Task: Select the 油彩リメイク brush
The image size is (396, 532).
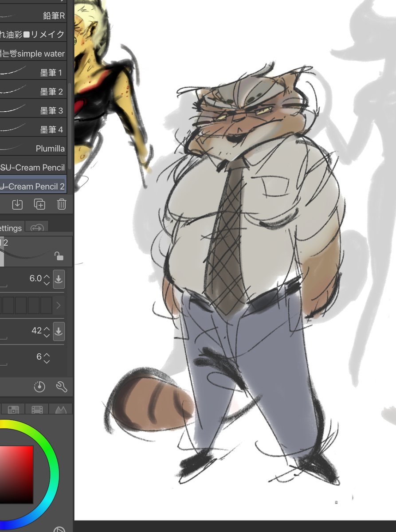Action: (x=33, y=34)
